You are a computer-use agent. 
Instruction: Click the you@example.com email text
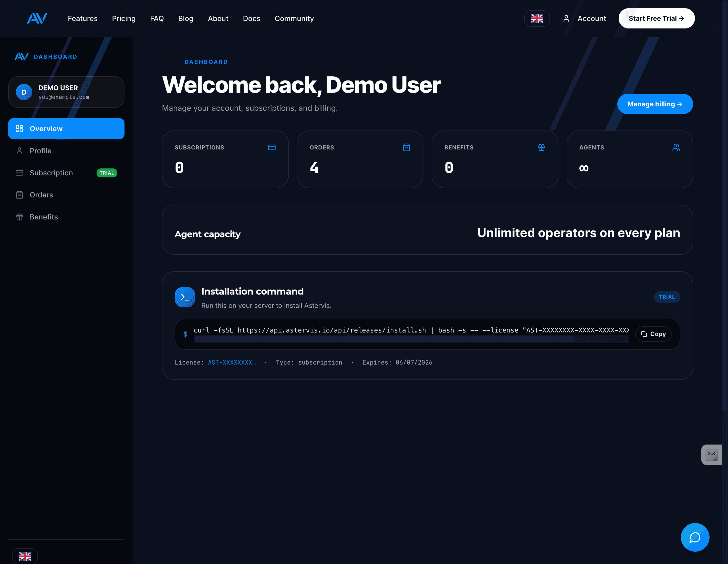(x=64, y=97)
